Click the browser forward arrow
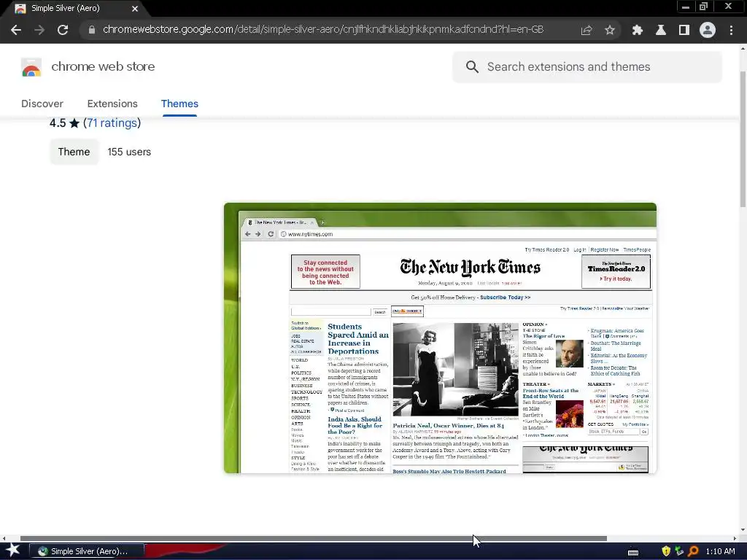The height and width of the screenshot is (560, 747). [39, 30]
